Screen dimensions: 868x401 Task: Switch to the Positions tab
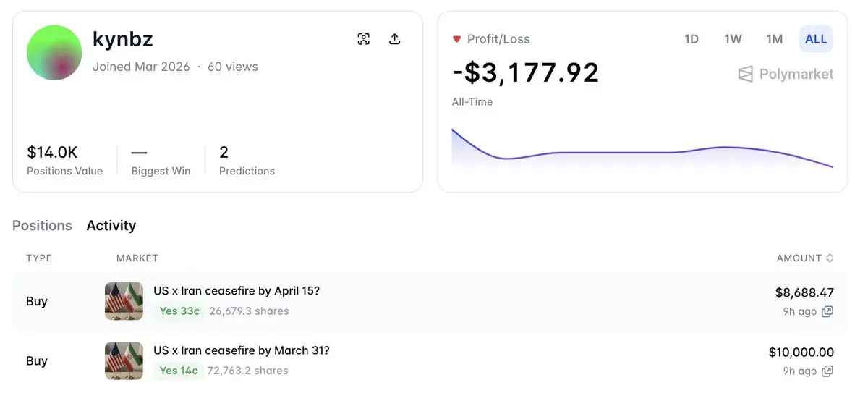[x=42, y=226]
